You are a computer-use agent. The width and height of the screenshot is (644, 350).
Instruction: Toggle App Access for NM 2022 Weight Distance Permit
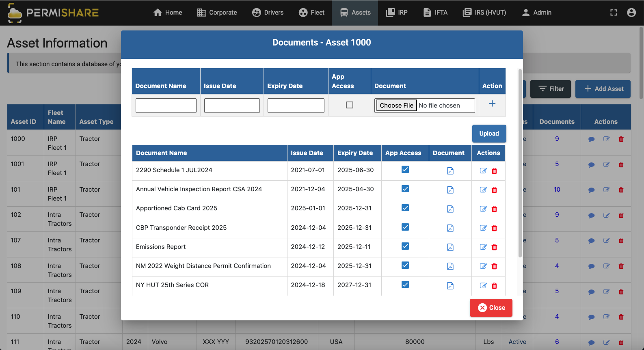pyautogui.click(x=405, y=265)
